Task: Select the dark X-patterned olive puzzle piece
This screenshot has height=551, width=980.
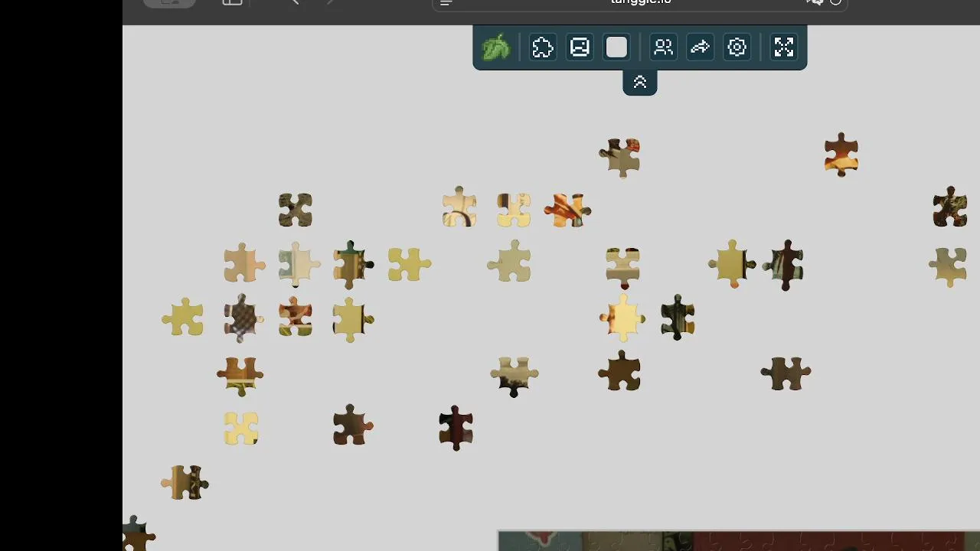Action: pyautogui.click(x=296, y=210)
